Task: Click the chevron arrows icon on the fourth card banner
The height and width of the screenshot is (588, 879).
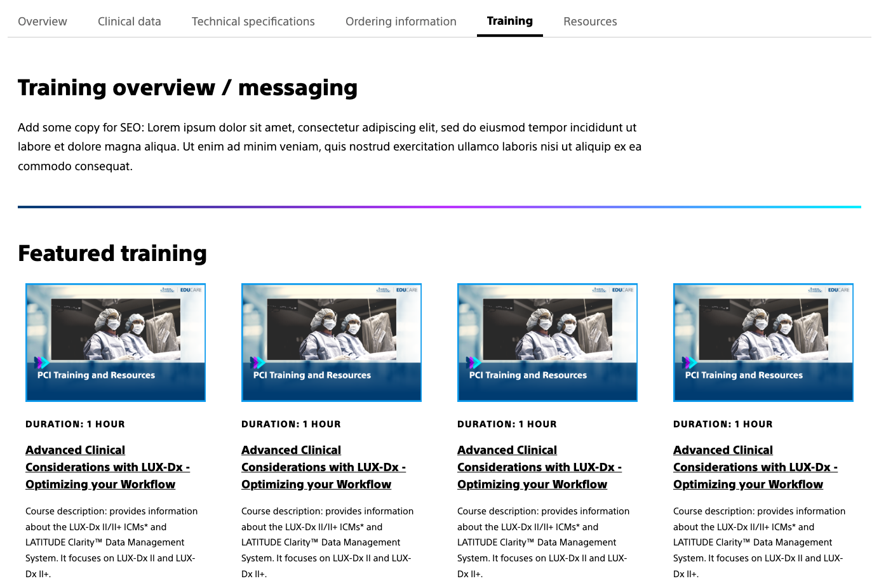Action: 689,363
